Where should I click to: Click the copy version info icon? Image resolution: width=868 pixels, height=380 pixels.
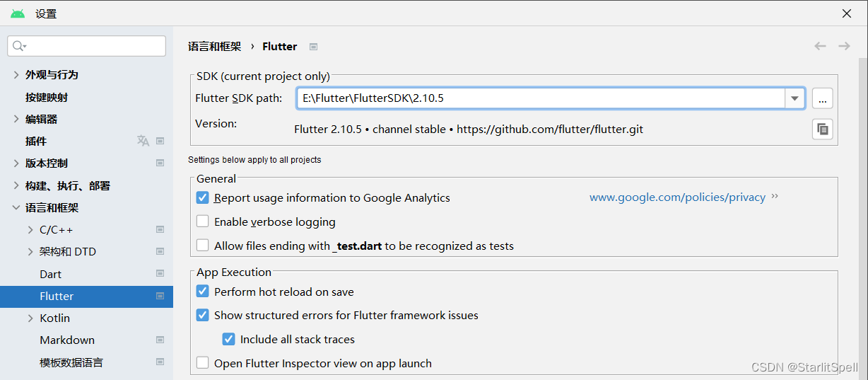[x=822, y=129]
